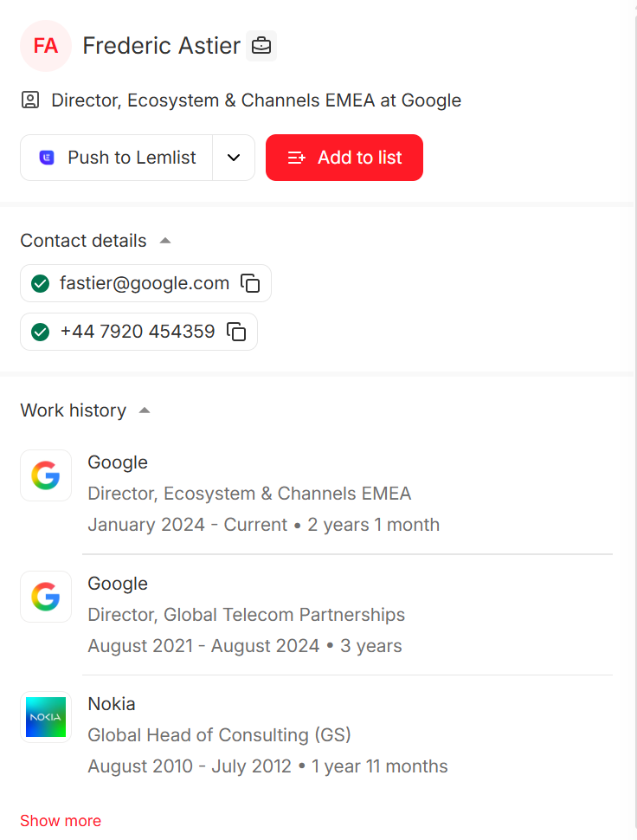Click the red Add to list button

[344, 158]
